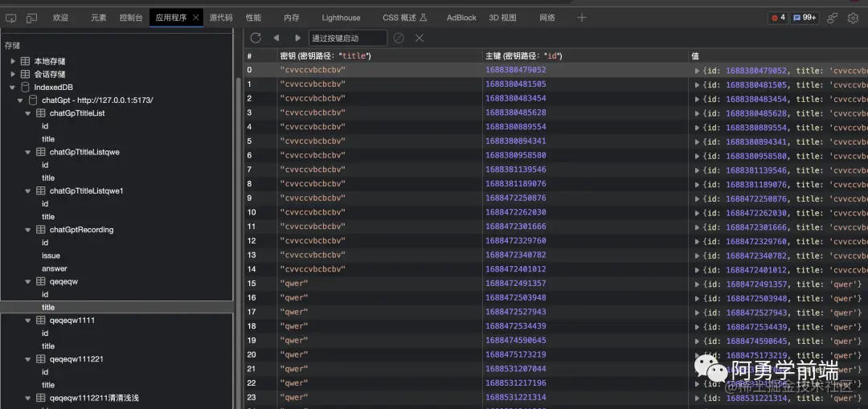Toggle device emulation toolbar icon

tap(31, 18)
